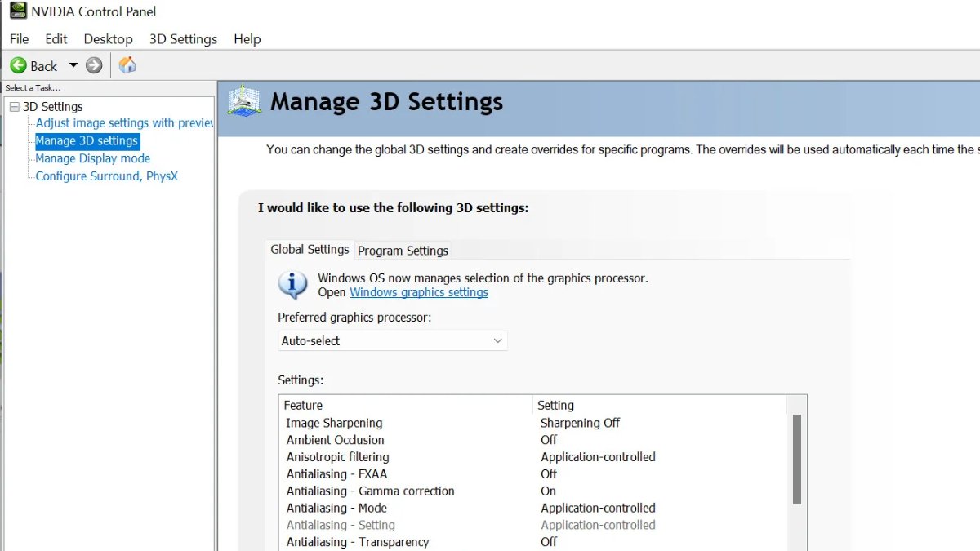Open the 3D Settings menu
This screenshot has width=980, height=551.
pyautogui.click(x=183, y=38)
